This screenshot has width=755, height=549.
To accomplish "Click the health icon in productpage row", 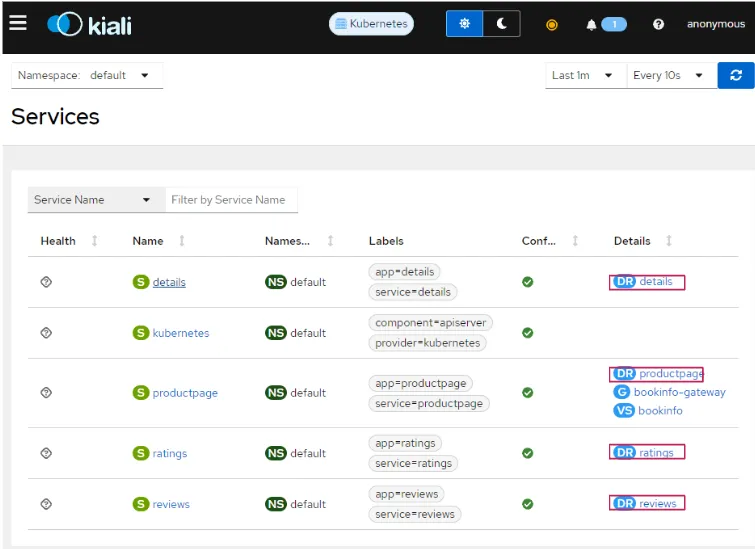I will point(46,392).
